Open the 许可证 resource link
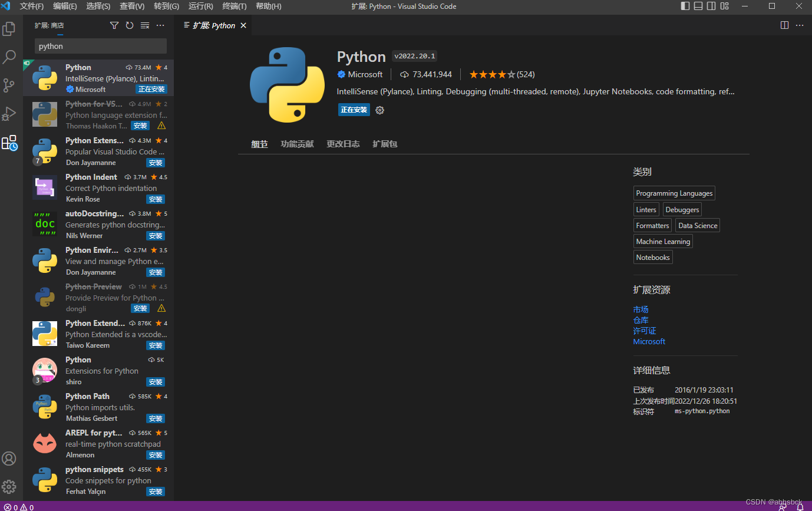This screenshot has width=812, height=511. (x=645, y=331)
